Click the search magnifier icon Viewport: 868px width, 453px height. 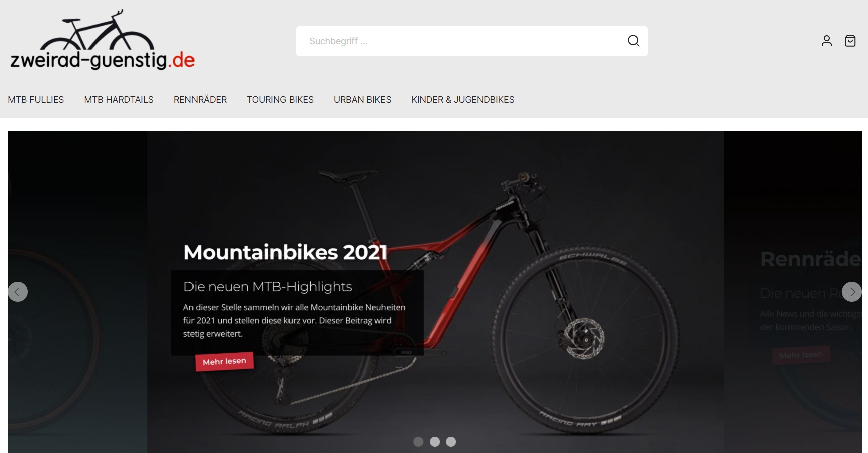tap(633, 41)
